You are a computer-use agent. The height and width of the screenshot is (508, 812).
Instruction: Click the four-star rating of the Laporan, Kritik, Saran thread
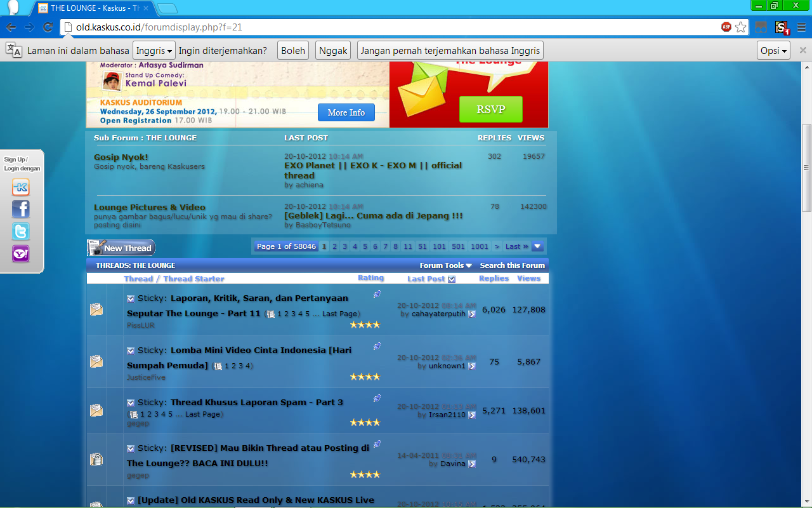point(365,324)
